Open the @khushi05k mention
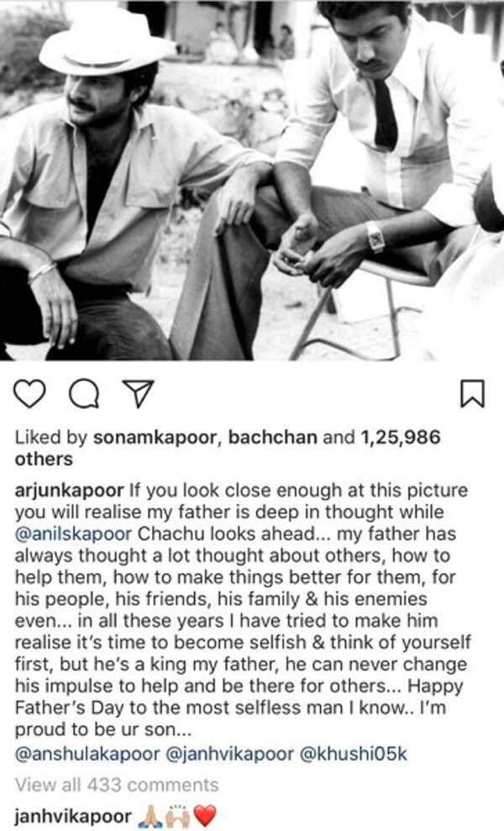The image size is (504, 831). tap(354, 755)
